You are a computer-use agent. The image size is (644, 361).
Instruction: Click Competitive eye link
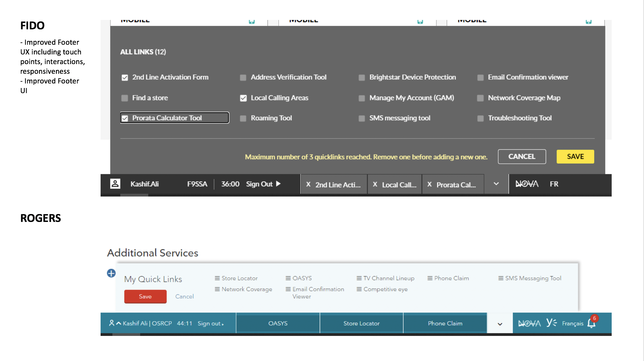point(385,289)
